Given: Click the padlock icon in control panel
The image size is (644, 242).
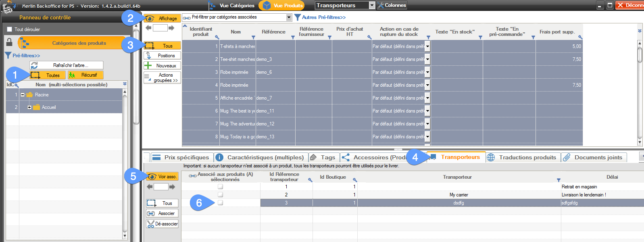Looking at the screenshot, I should coord(9,43).
